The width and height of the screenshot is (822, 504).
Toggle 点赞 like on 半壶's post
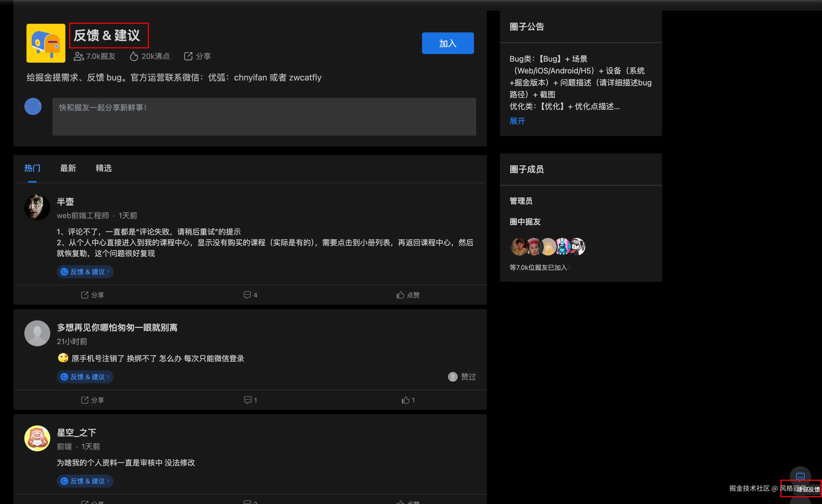click(408, 295)
